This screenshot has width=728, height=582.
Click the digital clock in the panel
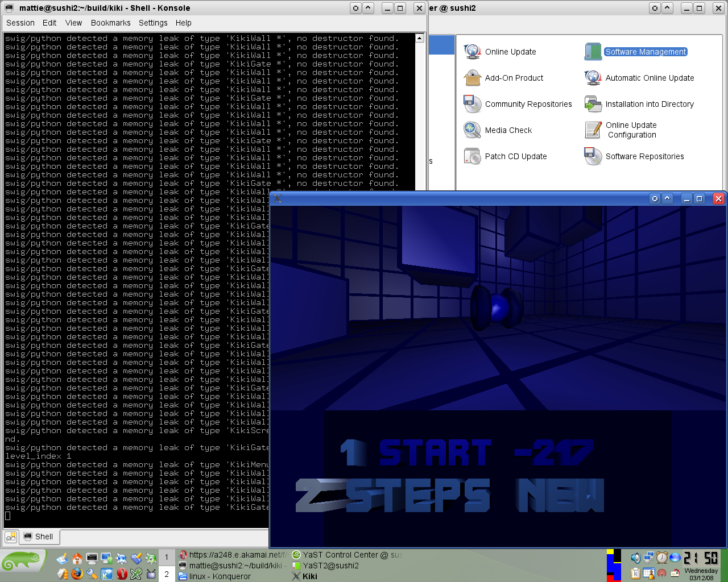point(701,558)
